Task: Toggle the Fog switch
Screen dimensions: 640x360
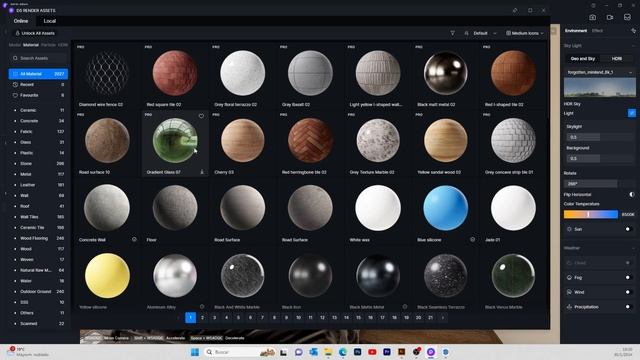Action: coord(628,278)
